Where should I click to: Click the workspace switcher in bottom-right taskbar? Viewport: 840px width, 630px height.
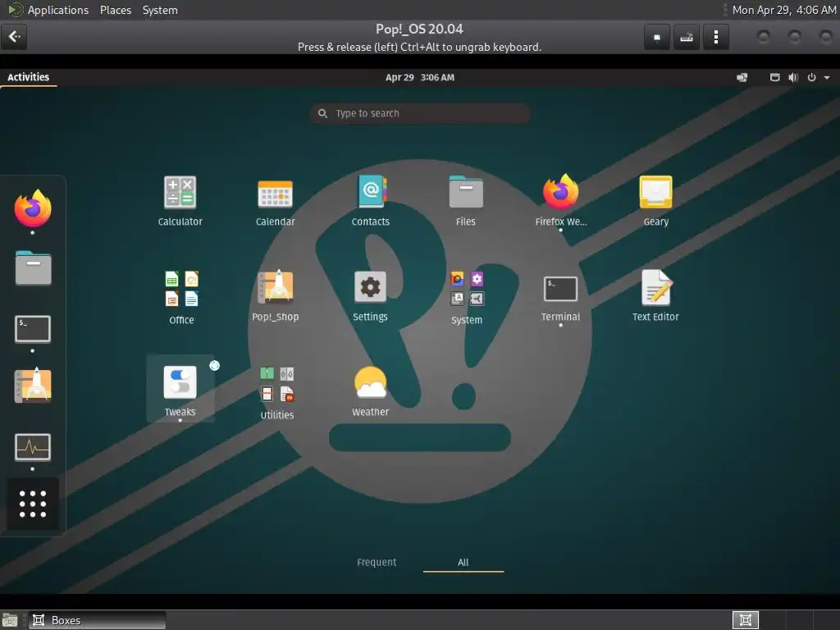click(745, 620)
